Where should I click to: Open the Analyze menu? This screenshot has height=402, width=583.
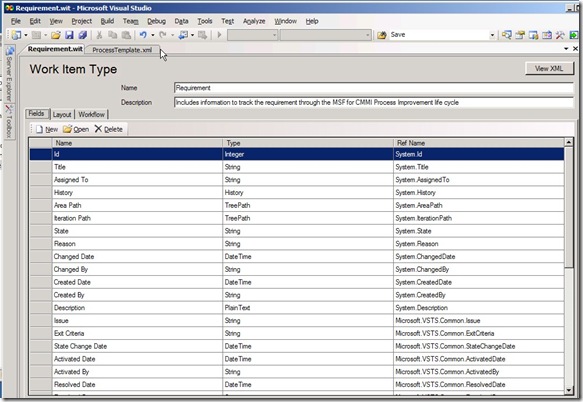(x=254, y=21)
